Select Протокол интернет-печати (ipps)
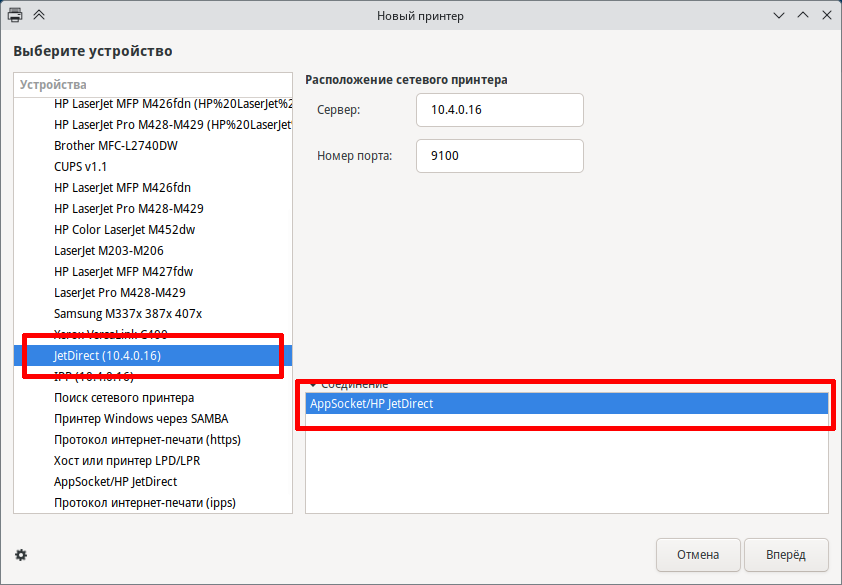This screenshot has height=585, width=842. (x=144, y=502)
